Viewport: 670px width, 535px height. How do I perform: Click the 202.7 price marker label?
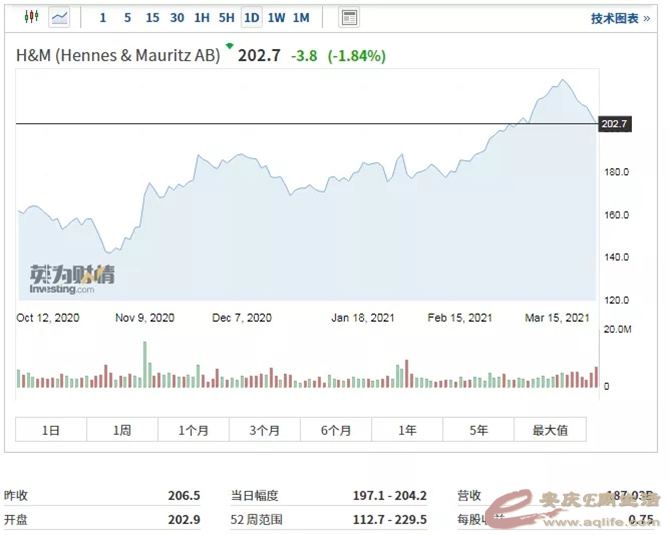[614, 124]
